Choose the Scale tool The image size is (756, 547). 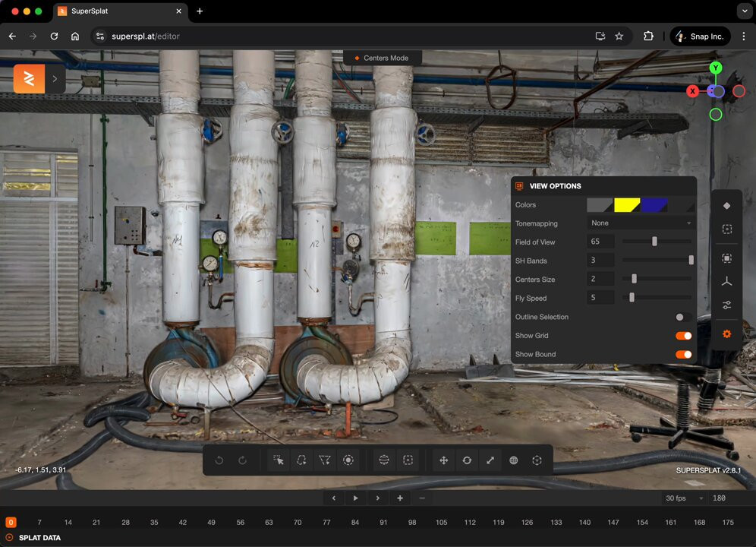pos(490,460)
